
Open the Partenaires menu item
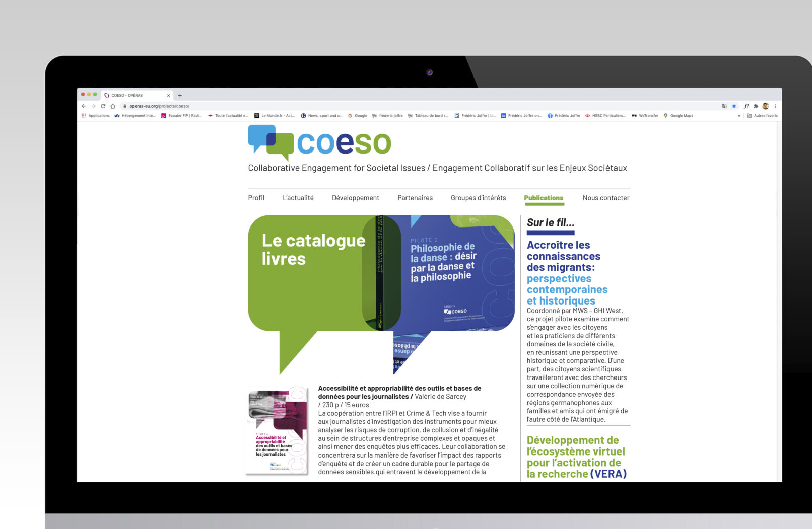415,198
